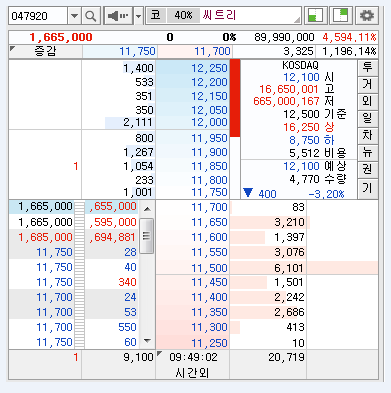Viewport: 391px width, 393px height.
Task: Open the 뉴 side tab
Action: [x=367, y=153]
